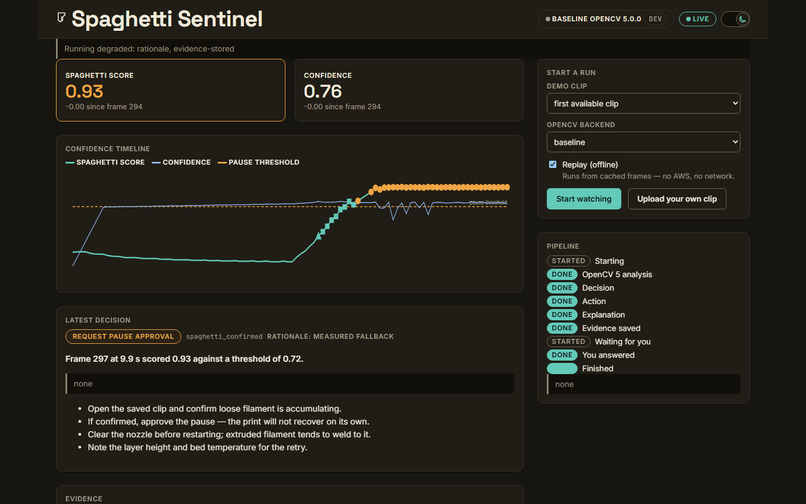Click the Evidence saved pipeline step
The image size is (806, 504).
(x=611, y=328)
